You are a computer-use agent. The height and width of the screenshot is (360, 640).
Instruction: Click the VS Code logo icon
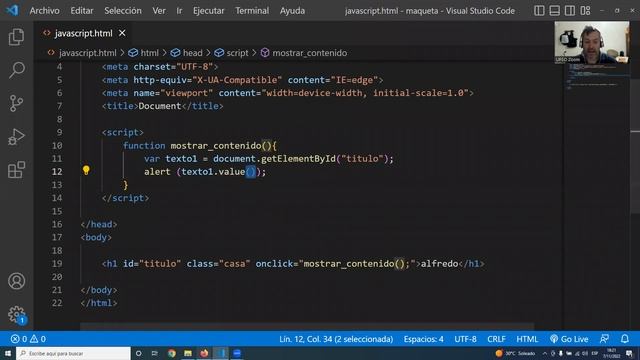[x=12, y=10]
